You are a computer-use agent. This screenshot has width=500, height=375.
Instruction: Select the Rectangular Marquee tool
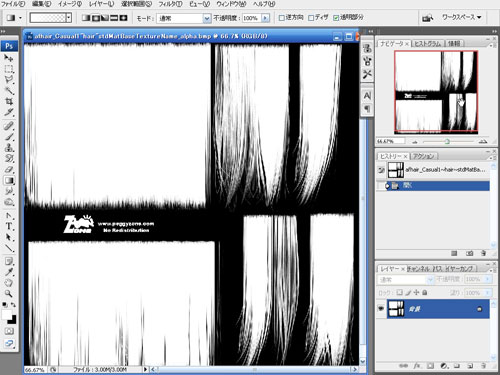click(x=9, y=69)
